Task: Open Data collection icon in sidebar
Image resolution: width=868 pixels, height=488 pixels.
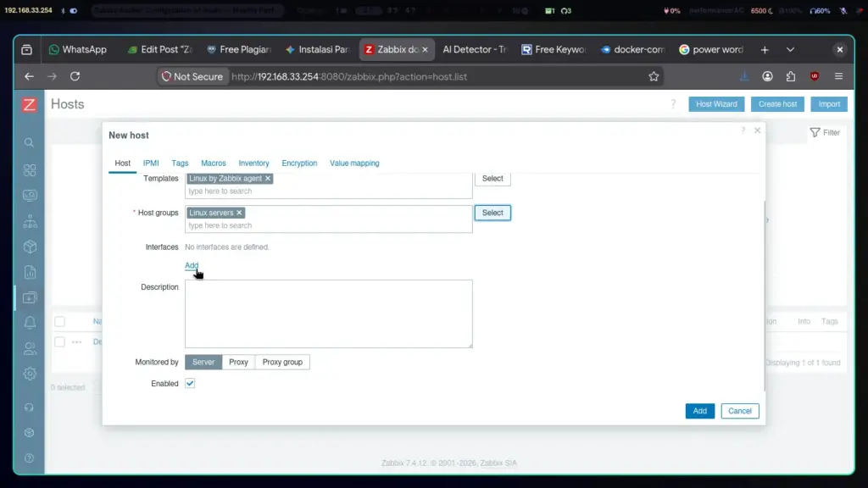Action: point(30,297)
